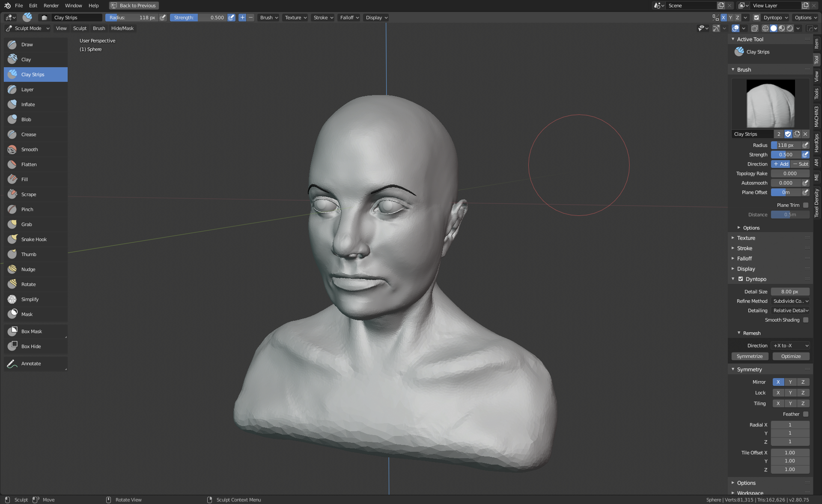This screenshot has width=822, height=504.
Task: Select the Snake Hook brush tool
Action: [x=34, y=239]
